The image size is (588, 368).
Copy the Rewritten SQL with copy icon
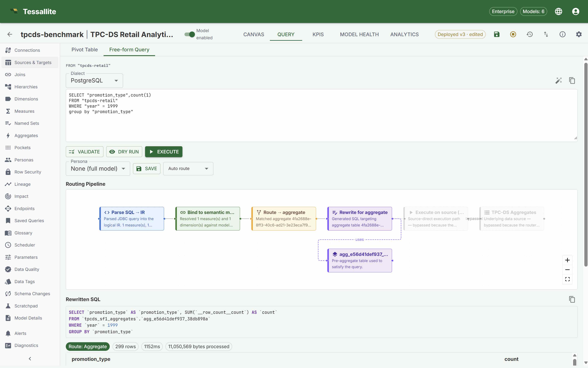pos(572,299)
